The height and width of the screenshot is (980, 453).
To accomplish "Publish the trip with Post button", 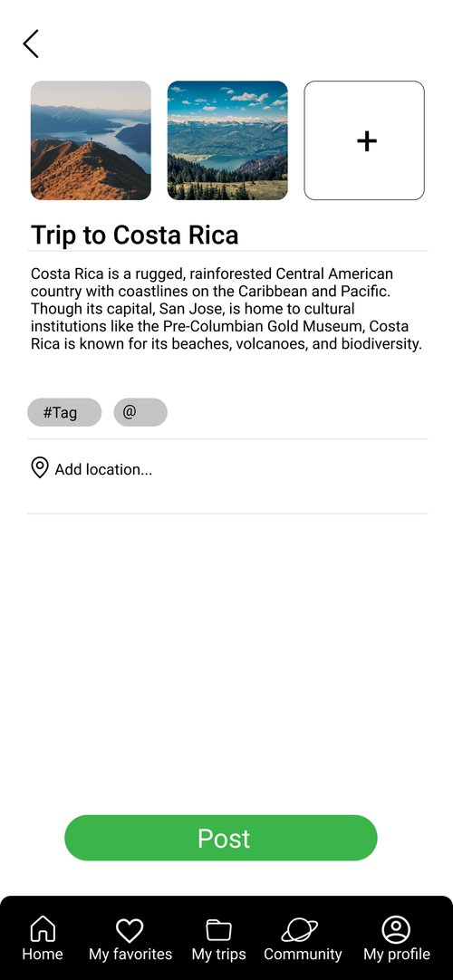I will click(221, 838).
